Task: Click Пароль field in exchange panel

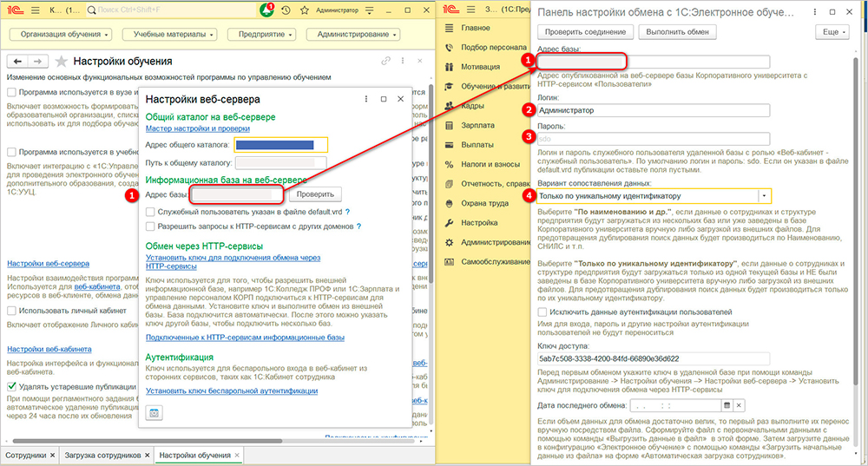Action: click(654, 139)
